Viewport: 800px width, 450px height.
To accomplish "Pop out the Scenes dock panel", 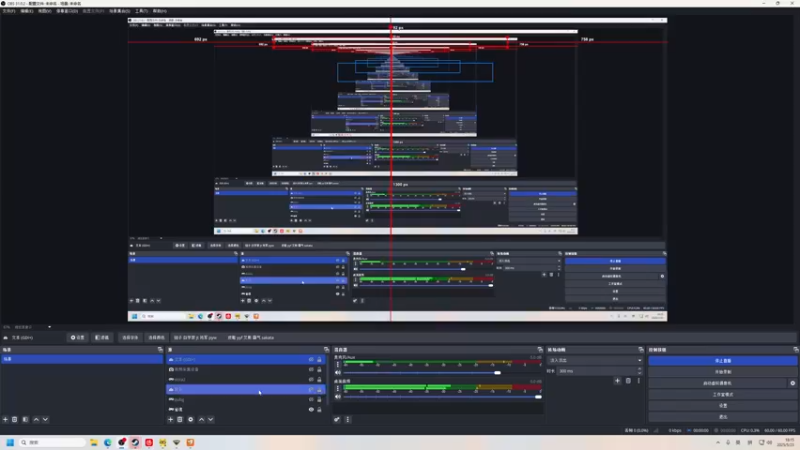I will 160,349.
